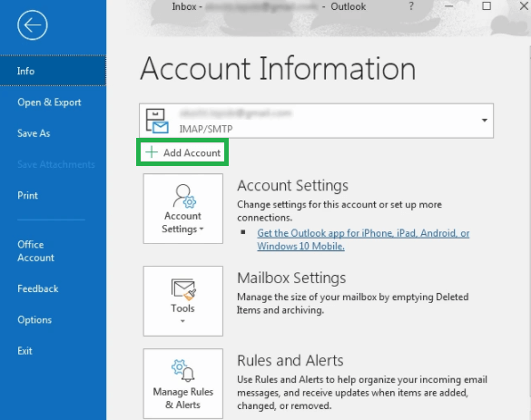Click the Account Information heading
The height and width of the screenshot is (420, 531).
click(278, 69)
